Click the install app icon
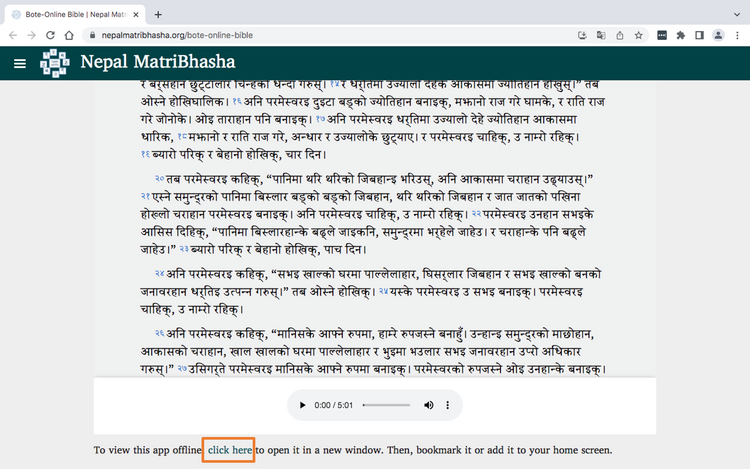750x469 pixels. pyautogui.click(x=582, y=35)
